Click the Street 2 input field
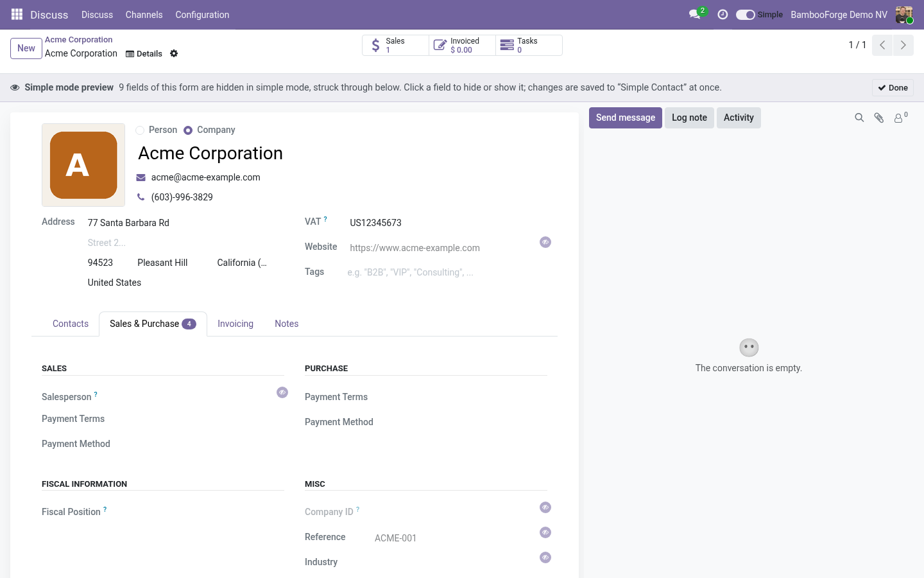The image size is (924, 578). tap(177, 243)
